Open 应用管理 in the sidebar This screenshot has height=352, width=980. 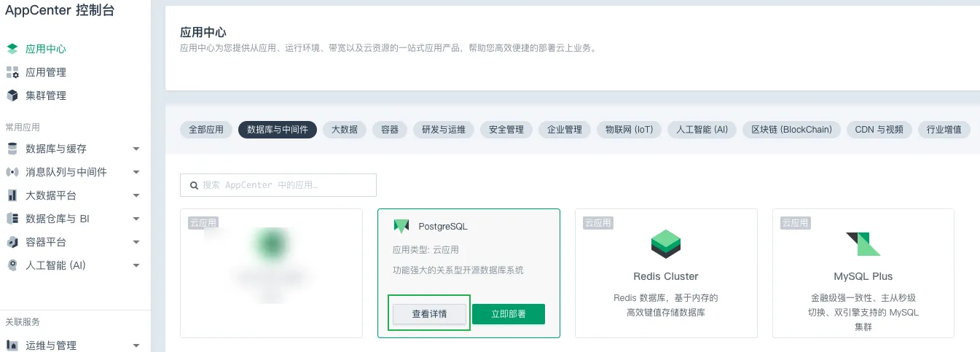click(x=46, y=72)
